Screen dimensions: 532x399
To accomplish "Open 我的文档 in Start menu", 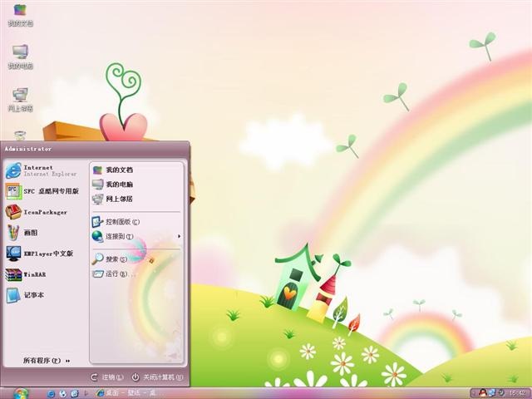I will pyautogui.click(x=113, y=170).
